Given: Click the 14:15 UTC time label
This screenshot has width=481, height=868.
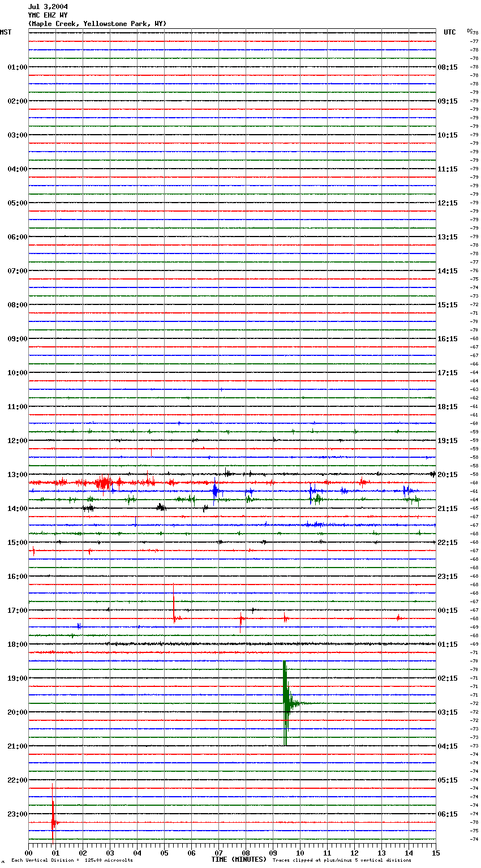Looking at the screenshot, I should 448,271.
